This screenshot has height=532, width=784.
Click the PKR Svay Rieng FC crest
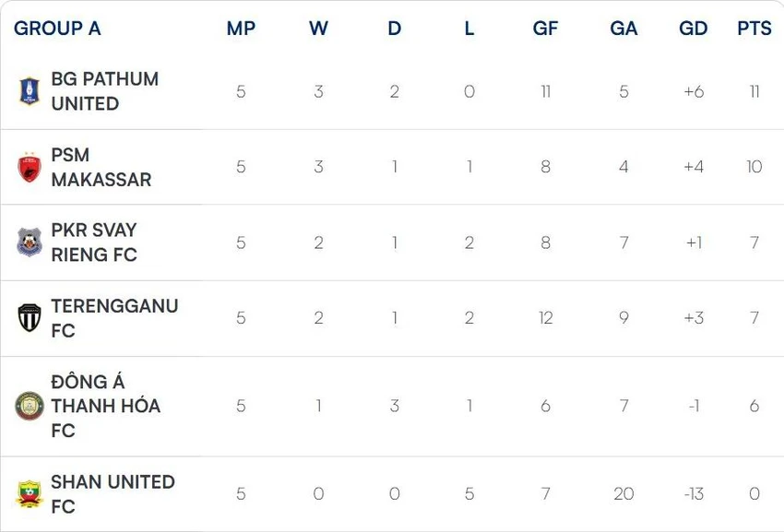point(30,242)
